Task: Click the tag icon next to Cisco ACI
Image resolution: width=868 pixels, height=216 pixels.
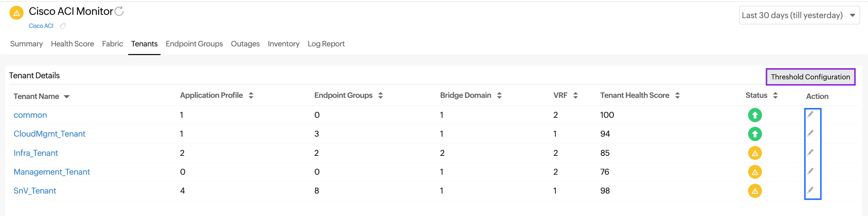Action: pos(63,26)
